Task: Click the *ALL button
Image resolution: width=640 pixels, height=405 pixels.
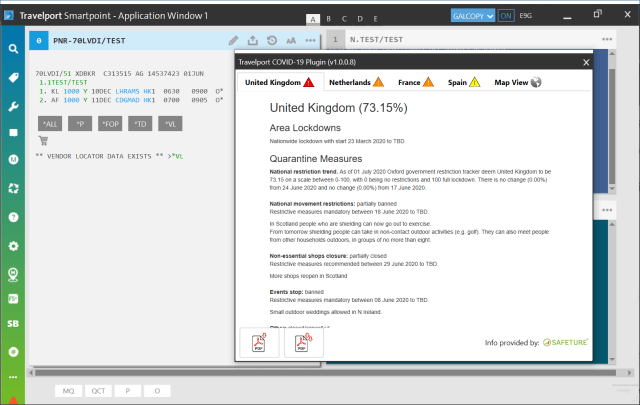Action: (50, 124)
